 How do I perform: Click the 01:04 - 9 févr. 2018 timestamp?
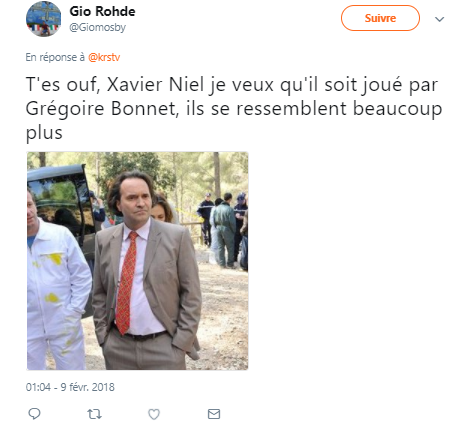click(x=70, y=387)
